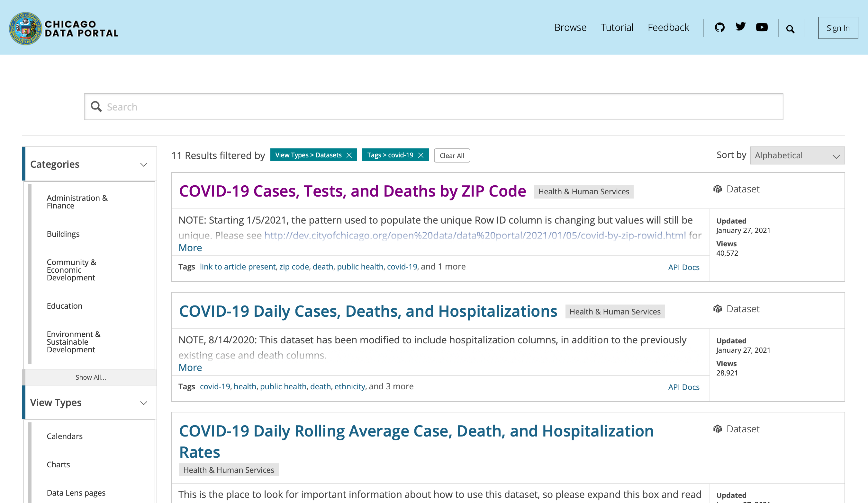Click the 'zip code' tag

pyautogui.click(x=294, y=267)
